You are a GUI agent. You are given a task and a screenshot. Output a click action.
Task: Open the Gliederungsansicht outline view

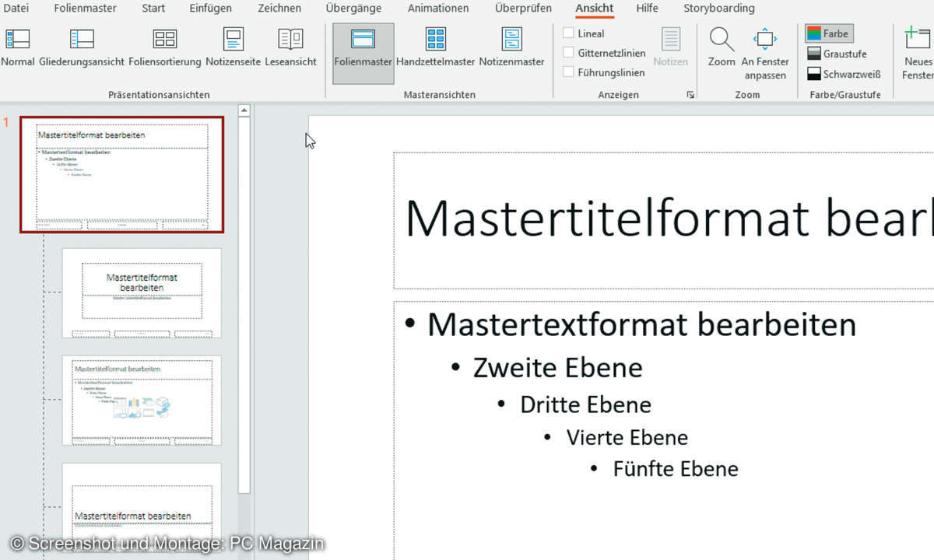pos(82,48)
